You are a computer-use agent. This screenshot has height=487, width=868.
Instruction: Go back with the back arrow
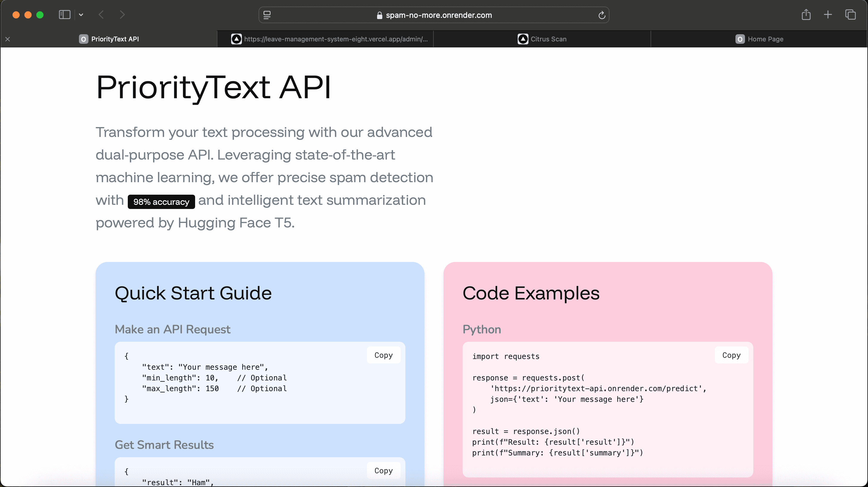pos(101,15)
